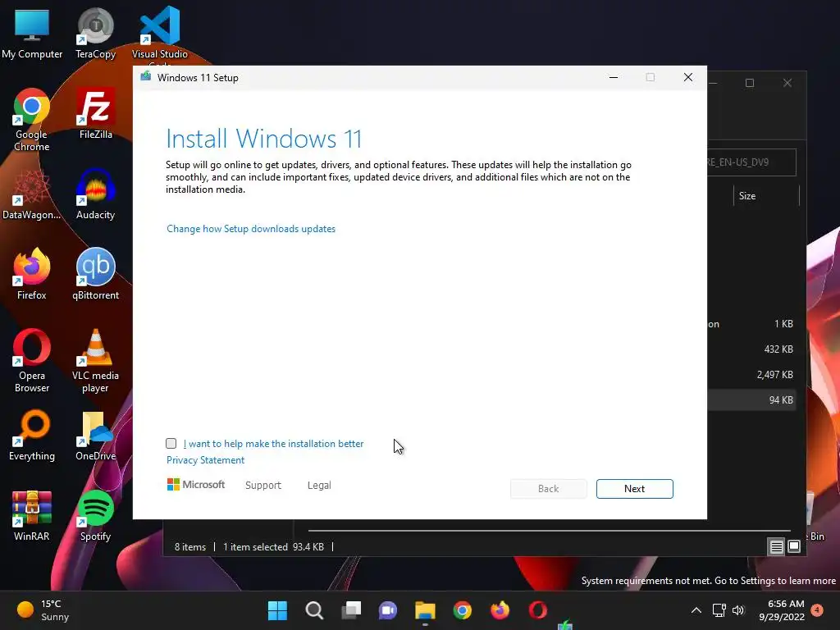This screenshot has height=630, width=840.
Task: Open Opera Browser desktop shortcut
Action: pos(32,361)
